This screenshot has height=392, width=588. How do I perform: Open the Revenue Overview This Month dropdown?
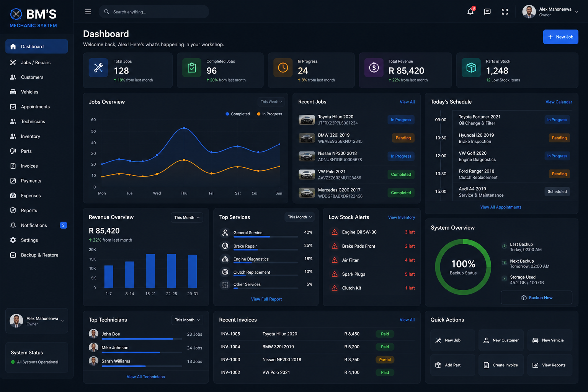tap(187, 217)
